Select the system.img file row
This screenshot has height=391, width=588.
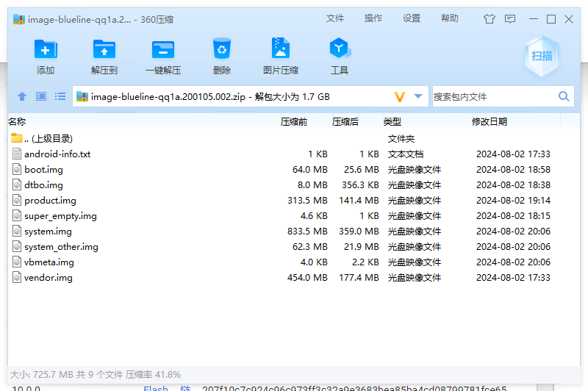click(48, 232)
